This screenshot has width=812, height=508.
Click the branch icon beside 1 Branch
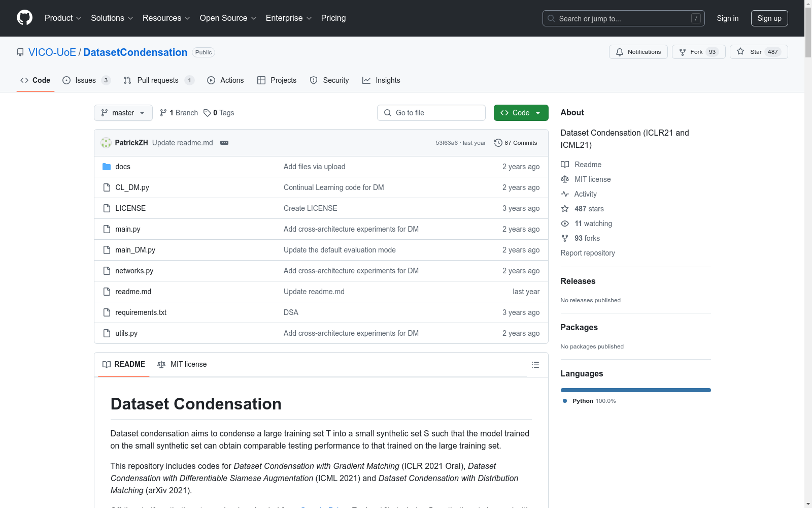pyautogui.click(x=163, y=113)
